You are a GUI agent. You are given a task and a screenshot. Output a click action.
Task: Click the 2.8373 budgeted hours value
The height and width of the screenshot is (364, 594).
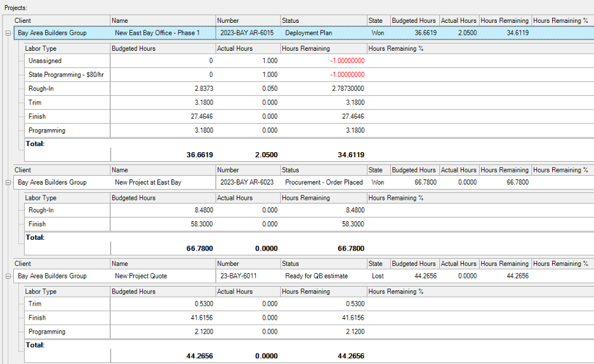(x=204, y=89)
